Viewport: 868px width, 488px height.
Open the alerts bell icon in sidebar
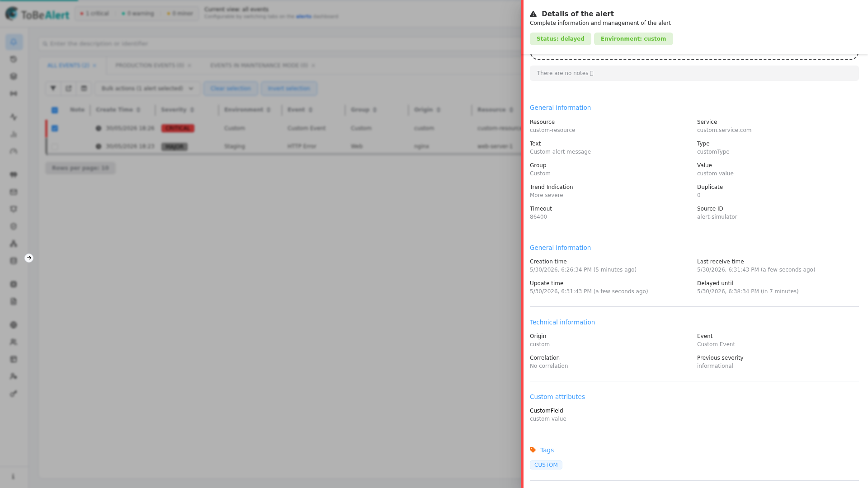pos(14,42)
